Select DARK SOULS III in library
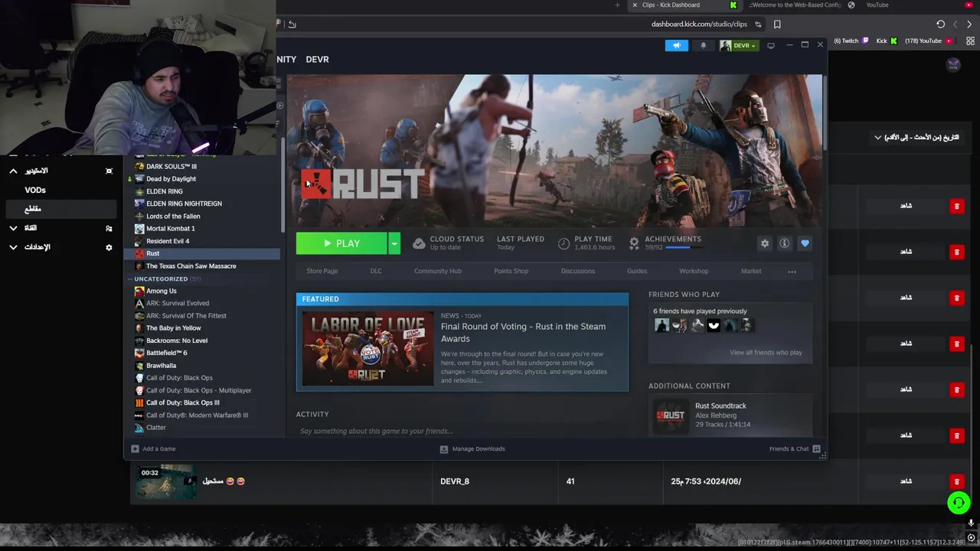The image size is (980, 551). tap(171, 166)
